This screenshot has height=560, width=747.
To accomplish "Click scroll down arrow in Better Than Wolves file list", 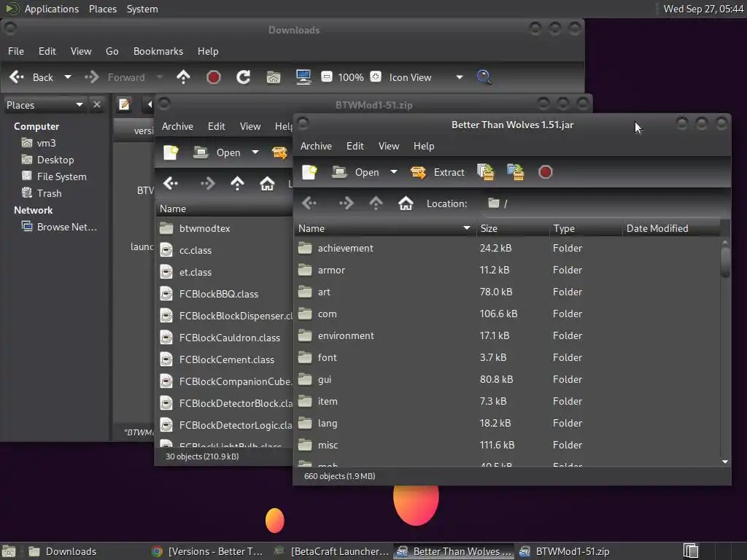I will coord(725,462).
